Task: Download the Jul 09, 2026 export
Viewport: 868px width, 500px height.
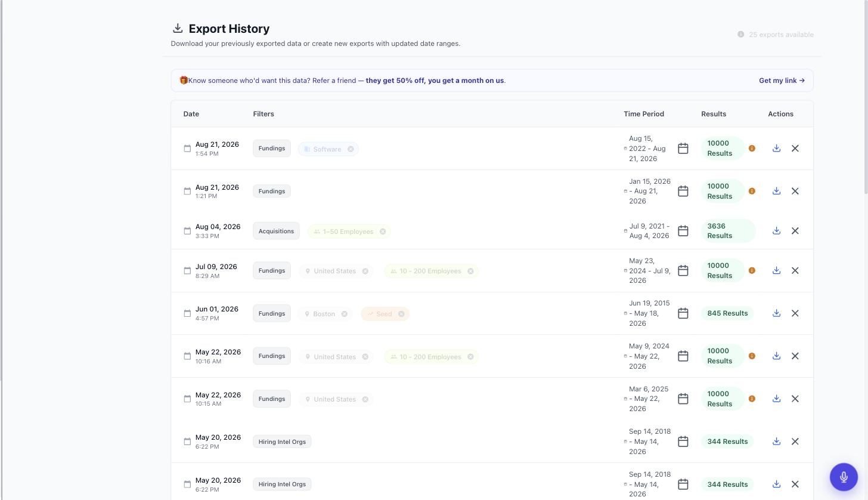Action: [776, 270]
